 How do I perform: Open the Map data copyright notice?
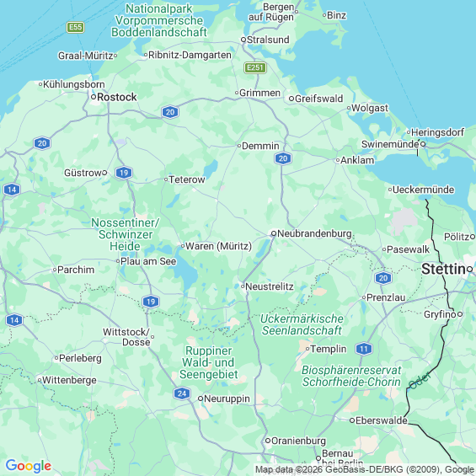(x=364, y=469)
